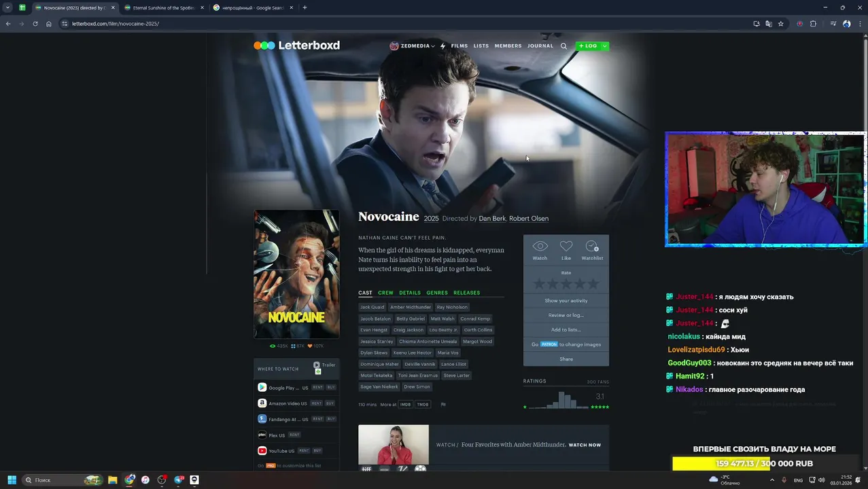Click the Plex icon

[x=262, y=435]
